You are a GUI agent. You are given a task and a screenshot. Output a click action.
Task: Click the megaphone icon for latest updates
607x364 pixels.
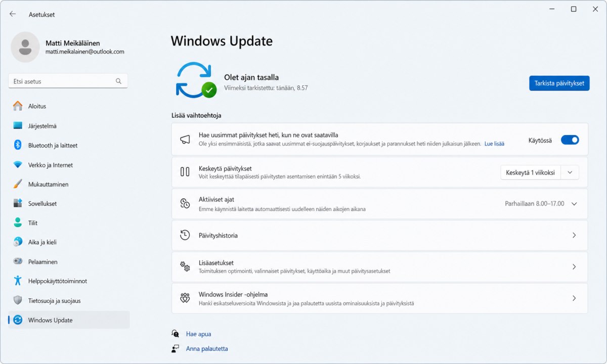click(185, 139)
